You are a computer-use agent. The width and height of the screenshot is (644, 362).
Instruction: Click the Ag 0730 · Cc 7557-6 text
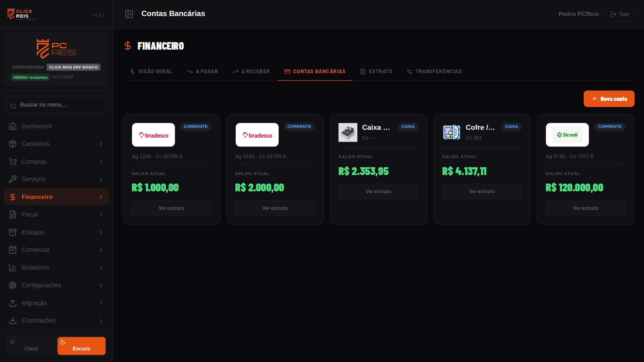tap(570, 156)
